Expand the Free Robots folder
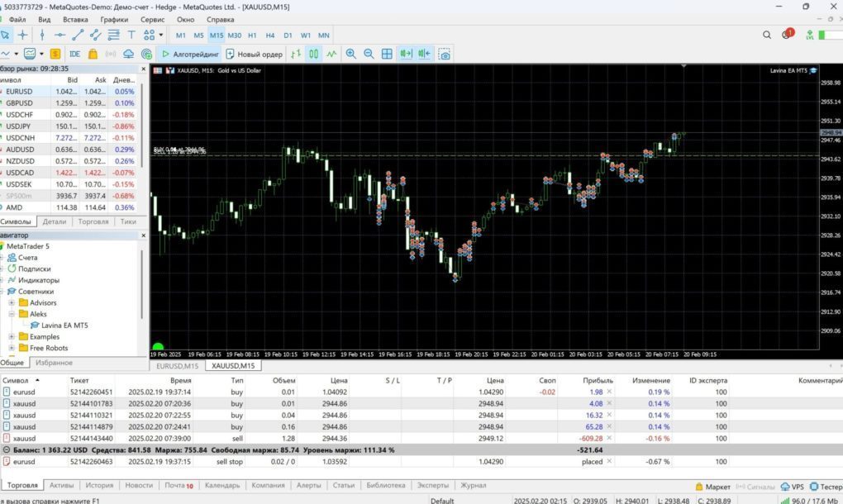 click(x=12, y=348)
